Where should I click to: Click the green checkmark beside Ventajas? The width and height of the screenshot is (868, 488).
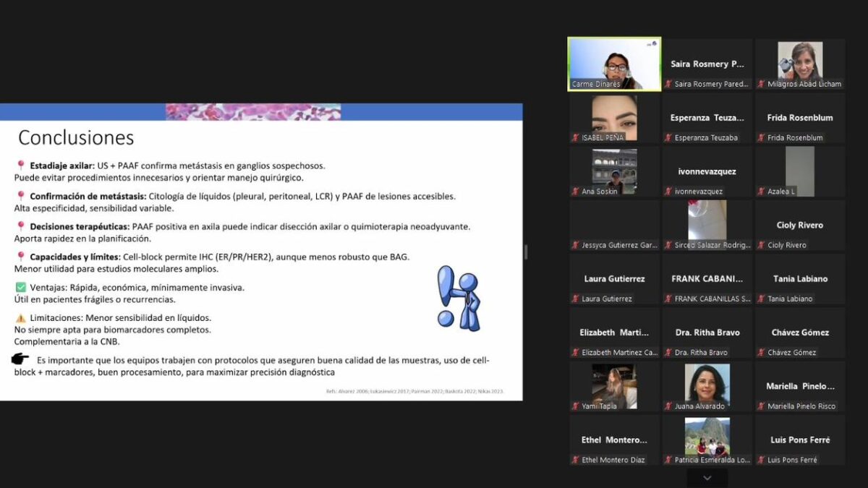tap(20, 287)
